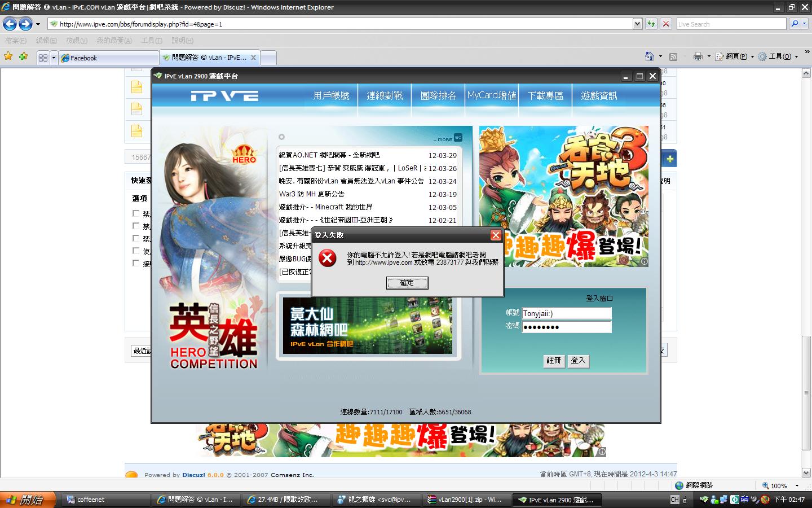Screen dimensions: 812x508
Task: Expand the address bar URL history dropdown
Action: click(637, 24)
